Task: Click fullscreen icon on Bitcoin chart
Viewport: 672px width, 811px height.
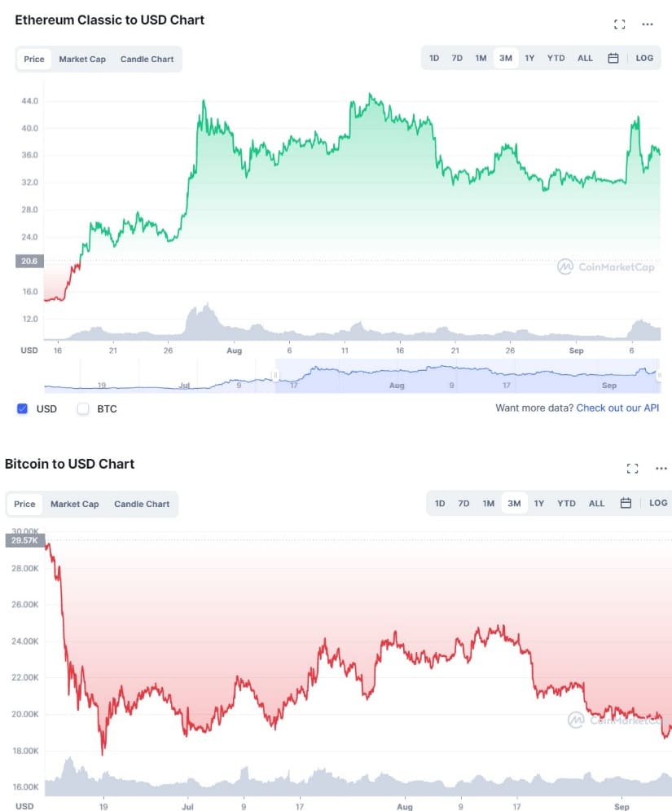Action: [632, 469]
